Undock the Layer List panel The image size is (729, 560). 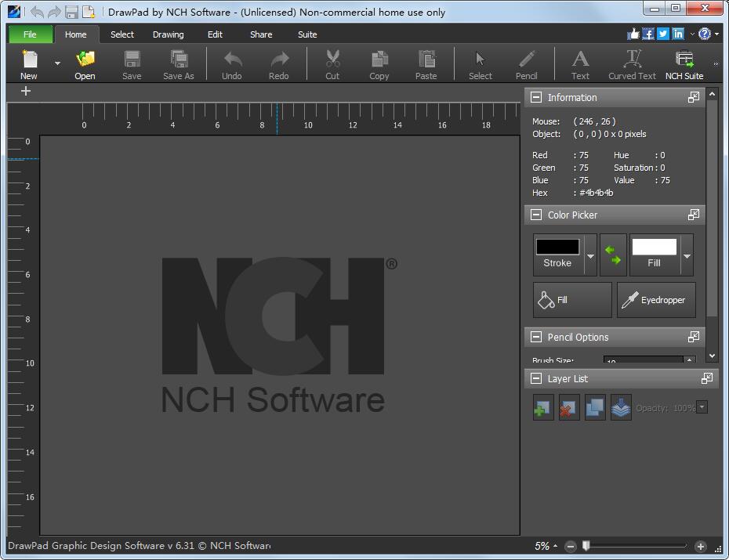coord(707,378)
